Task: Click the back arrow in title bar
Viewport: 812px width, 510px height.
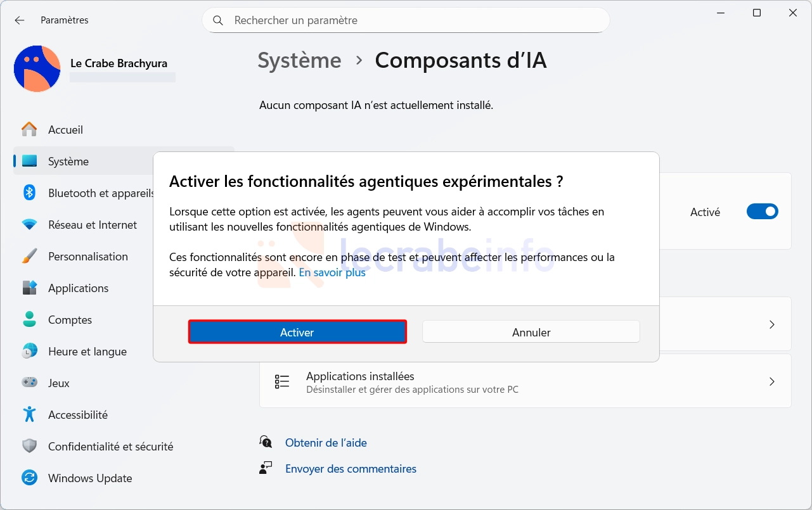Action: [x=20, y=20]
